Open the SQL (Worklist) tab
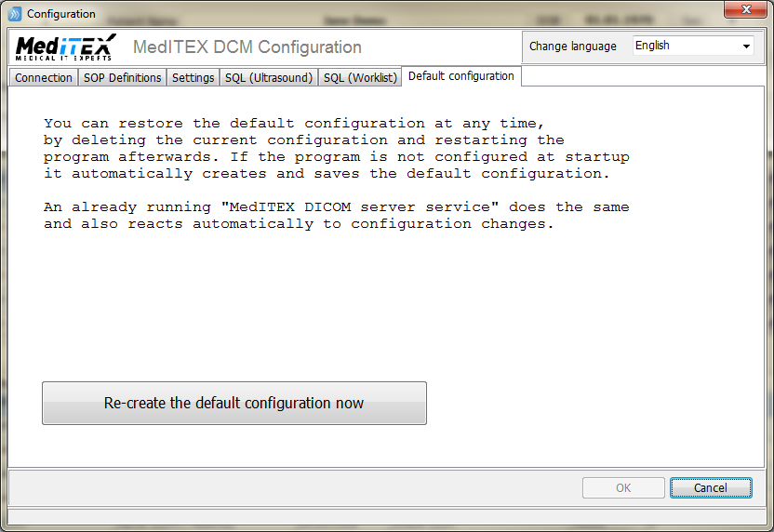 click(x=360, y=77)
